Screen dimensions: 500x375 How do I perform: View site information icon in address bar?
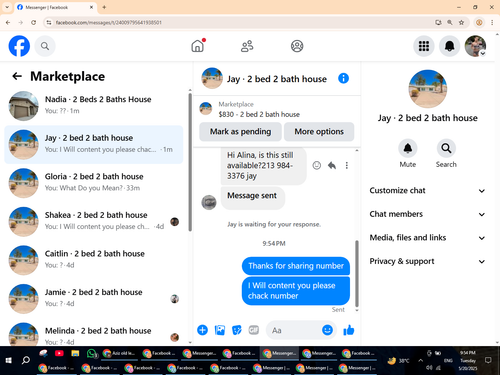(49, 22)
